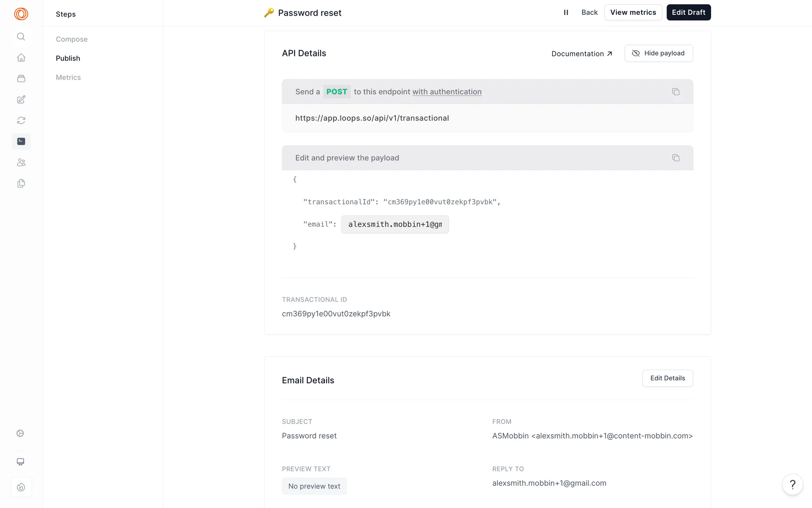Copy the payload JSON
Screen dimensions: 812x508
click(x=675, y=158)
